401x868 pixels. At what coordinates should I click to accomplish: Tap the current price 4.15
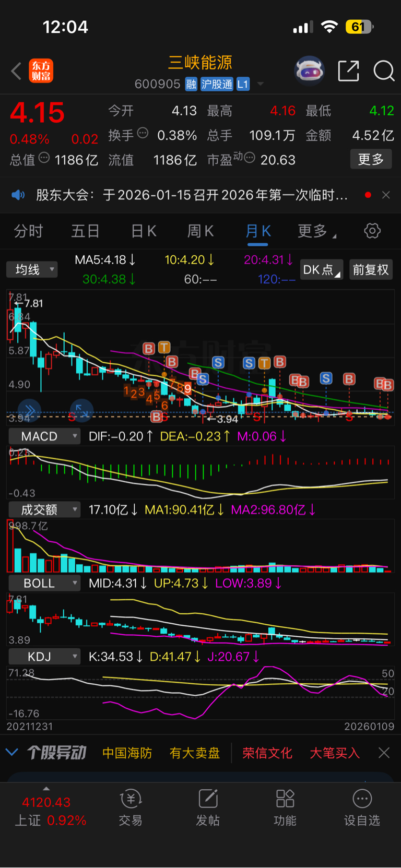coord(37,113)
